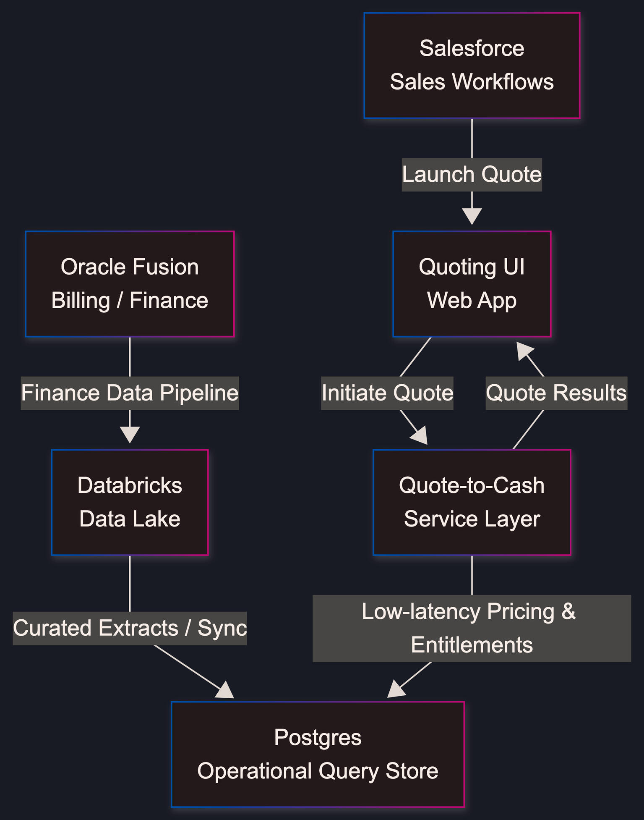644x820 pixels.
Task: Click the Quote-to-Cash Service Layer node
Action: pyautogui.click(x=472, y=502)
